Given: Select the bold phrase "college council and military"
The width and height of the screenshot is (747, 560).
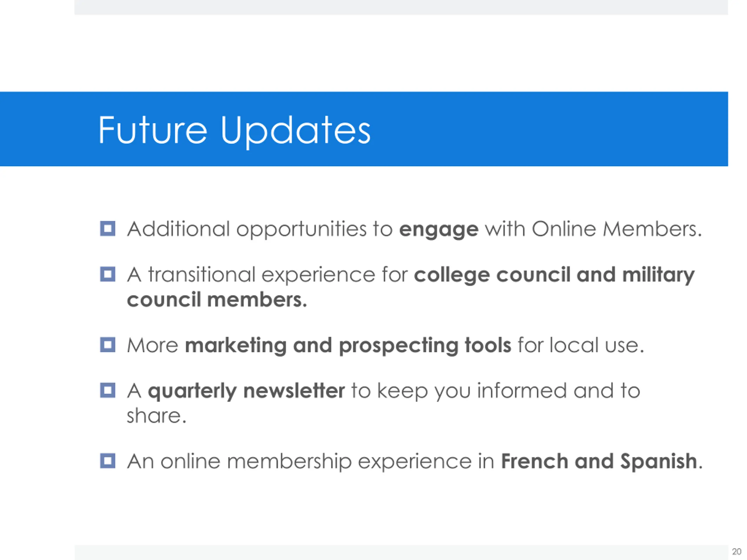Looking at the screenshot, I should (x=554, y=275).
